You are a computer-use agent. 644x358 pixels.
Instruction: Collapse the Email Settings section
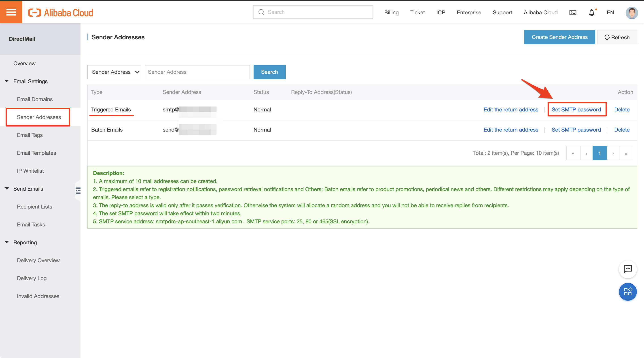point(7,81)
